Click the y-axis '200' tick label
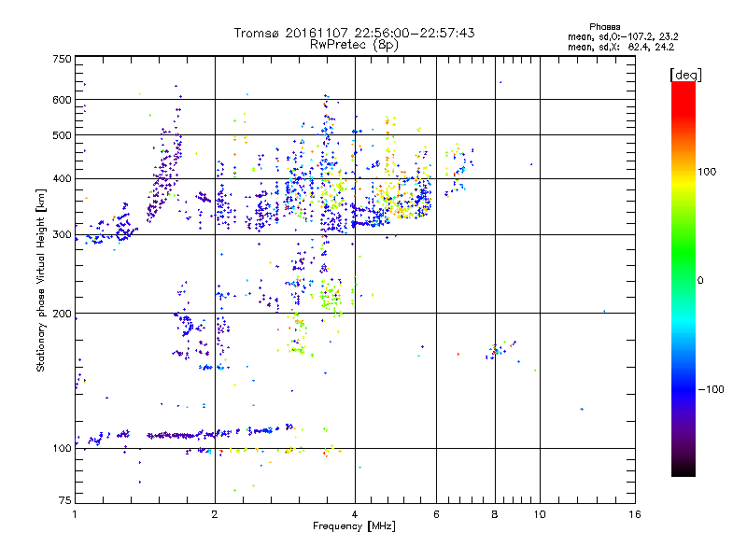747x560 pixels. pos(62,314)
